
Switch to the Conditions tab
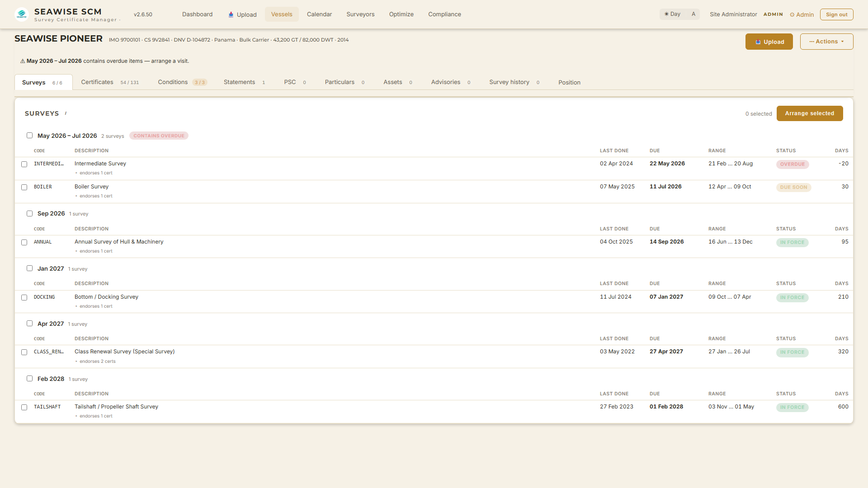[182, 82]
